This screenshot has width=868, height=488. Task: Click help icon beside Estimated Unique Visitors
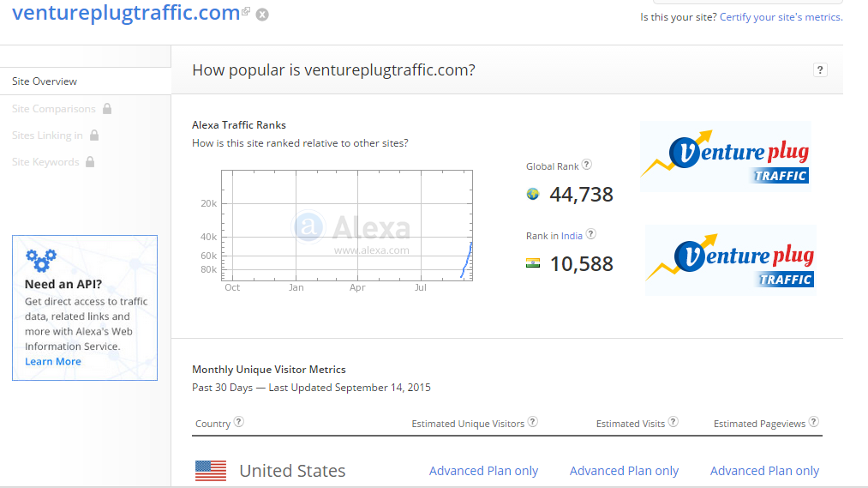[x=533, y=422]
